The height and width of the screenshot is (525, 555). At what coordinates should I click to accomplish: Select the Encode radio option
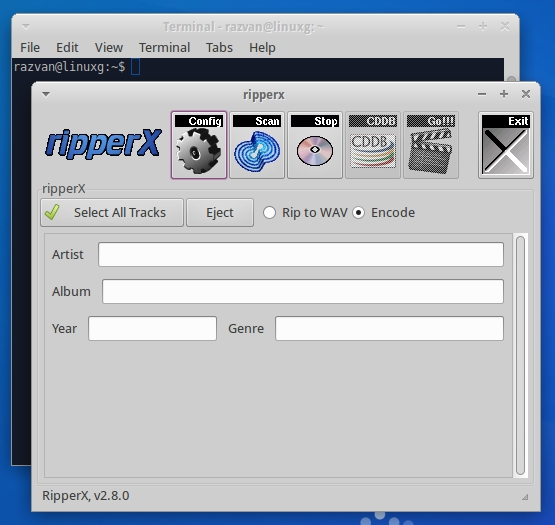pyautogui.click(x=384, y=212)
